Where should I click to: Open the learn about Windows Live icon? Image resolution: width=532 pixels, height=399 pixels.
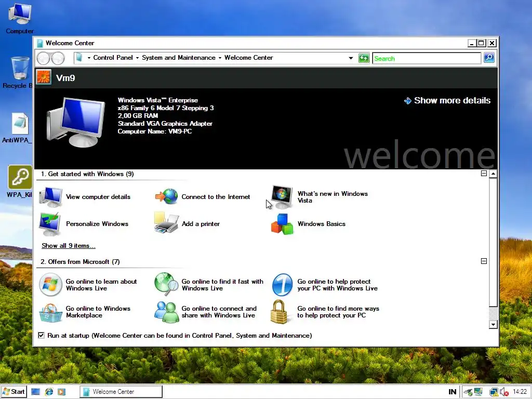click(50, 285)
